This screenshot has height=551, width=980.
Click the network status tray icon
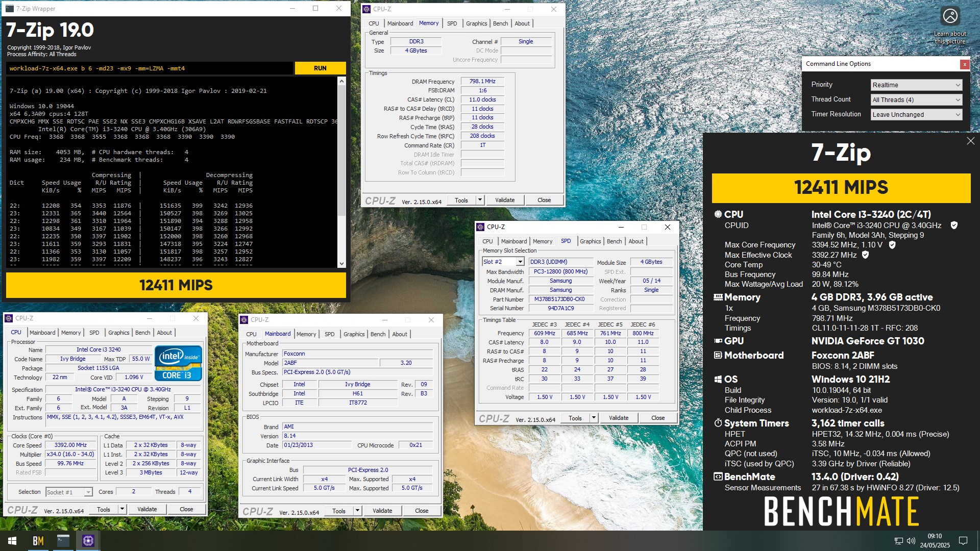(x=898, y=541)
